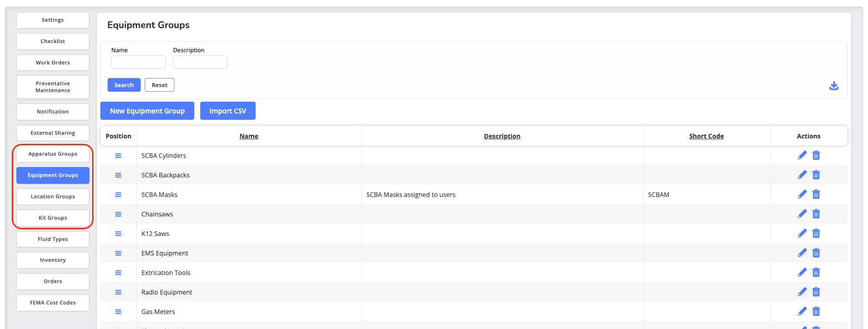
Task: Go to Inventory section
Action: [53, 260]
